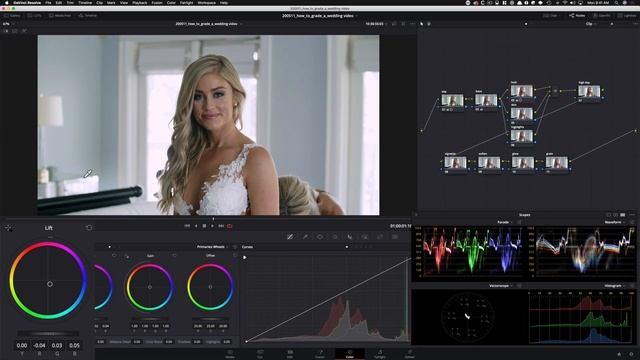Open the Curves palette icon
The width and height of the screenshot is (640, 360).
290,237
